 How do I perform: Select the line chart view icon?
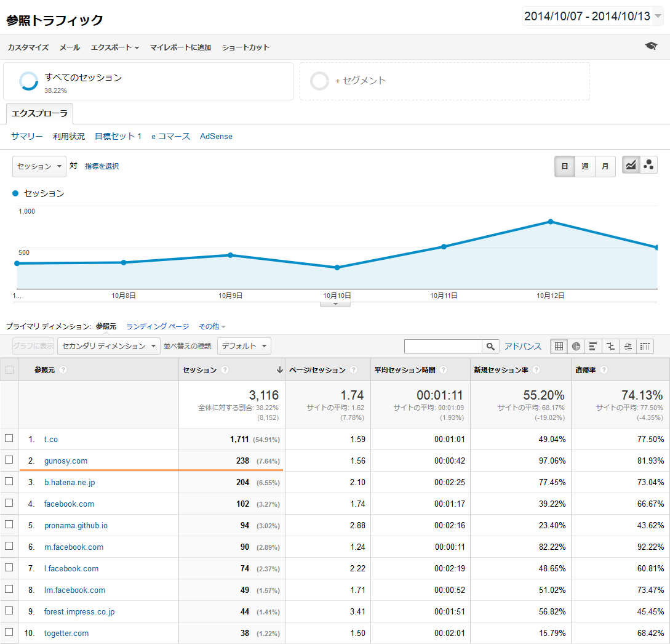[631, 165]
